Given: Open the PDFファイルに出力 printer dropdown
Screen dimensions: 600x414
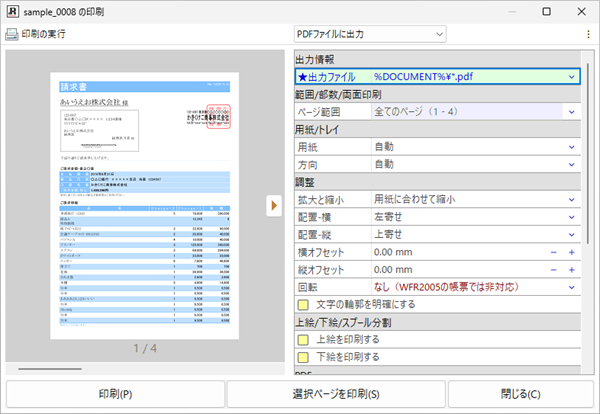Looking at the screenshot, I should click(370, 34).
